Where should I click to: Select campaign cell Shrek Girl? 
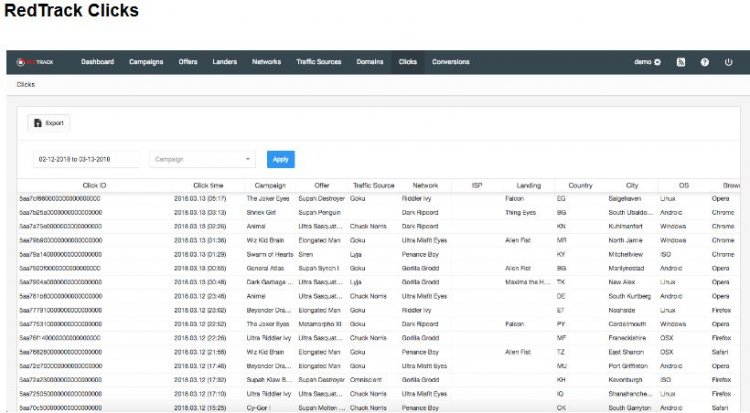pyautogui.click(x=261, y=212)
